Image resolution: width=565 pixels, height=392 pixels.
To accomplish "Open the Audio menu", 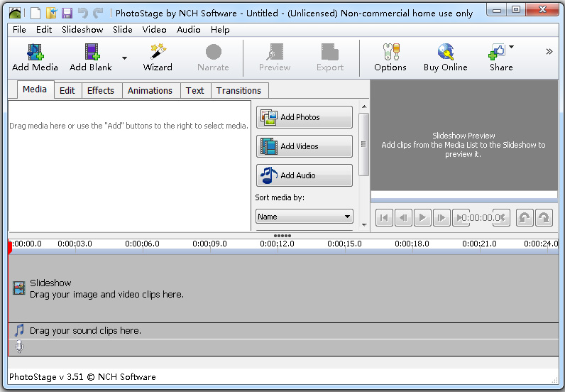I will coord(189,30).
